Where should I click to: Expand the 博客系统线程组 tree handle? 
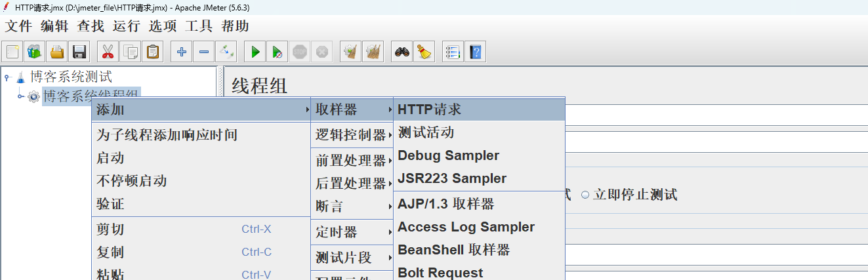coord(21,97)
